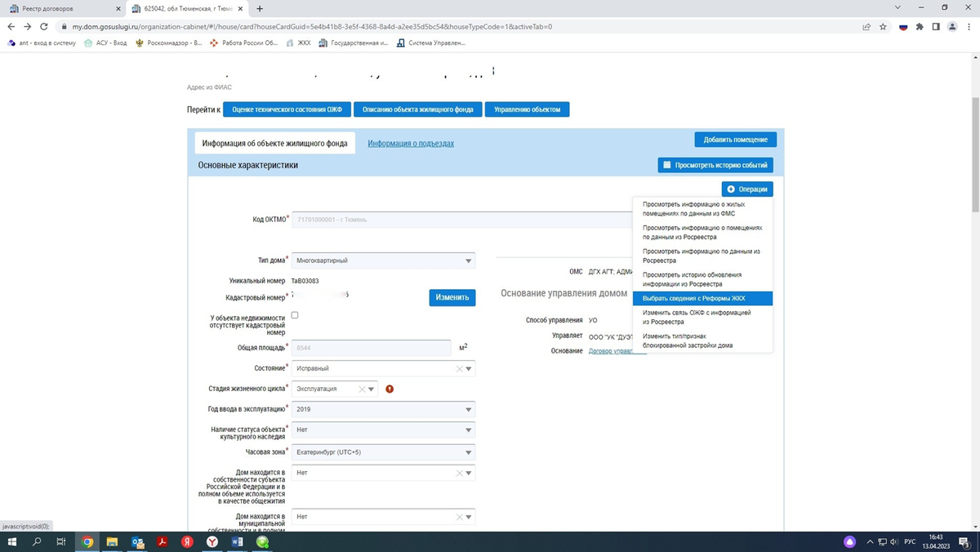Viewport: 980px width, 552px height.
Task: Click the Код ОКТМО input field
Action: point(461,220)
